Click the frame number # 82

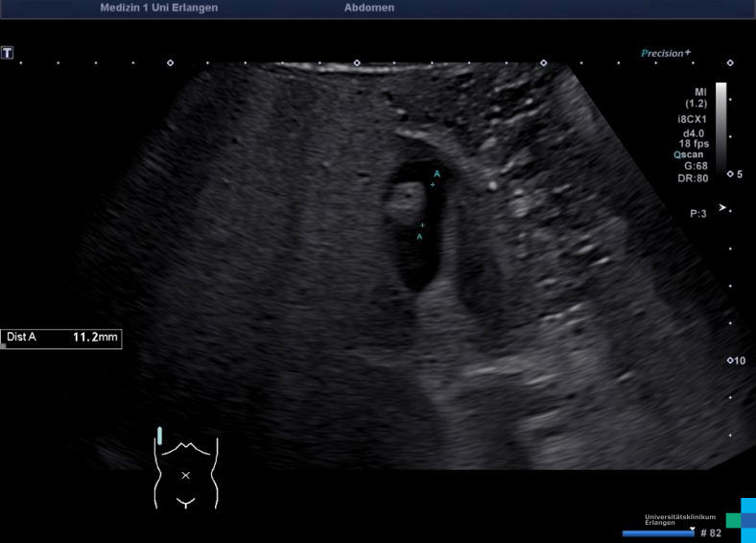[710, 532]
